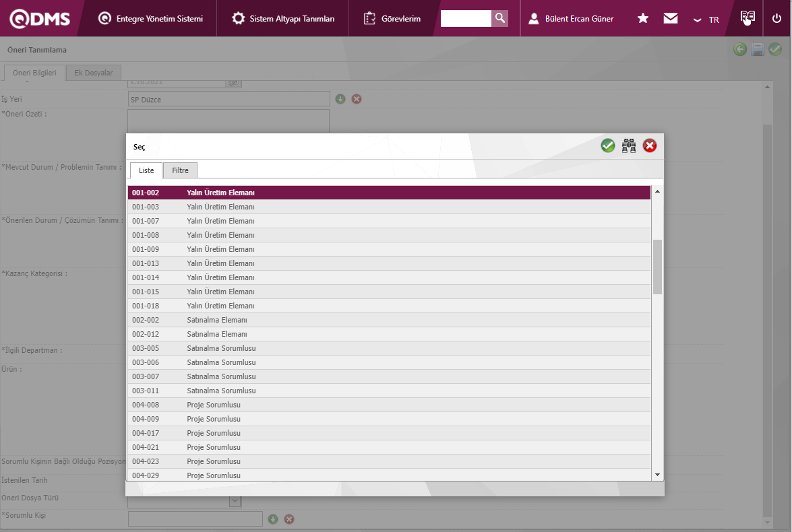Viewport: 792px width, 532px height.
Task: Open the Görevlerim menu
Action: [x=392, y=18]
